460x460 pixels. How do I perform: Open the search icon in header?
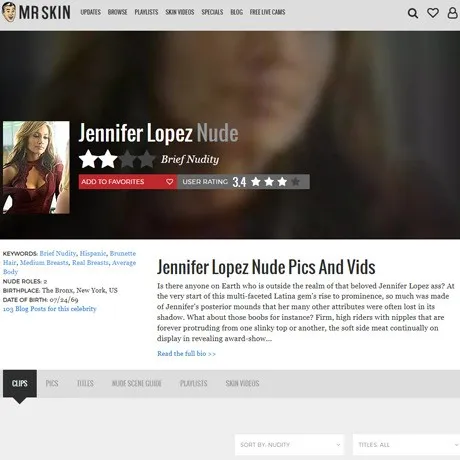413,13
